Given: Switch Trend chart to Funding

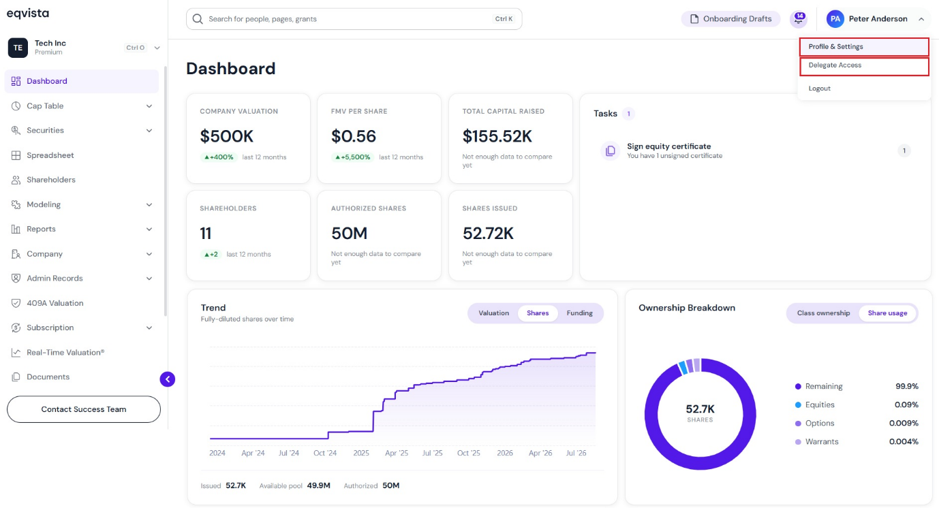Looking at the screenshot, I should (x=580, y=313).
